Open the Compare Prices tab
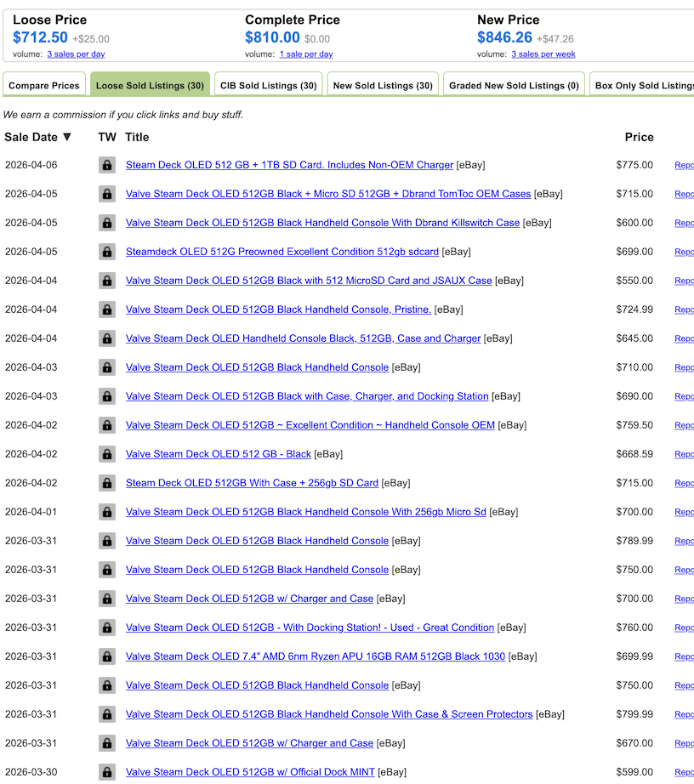Viewport: 694px width, 784px height. pyautogui.click(x=44, y=86)
